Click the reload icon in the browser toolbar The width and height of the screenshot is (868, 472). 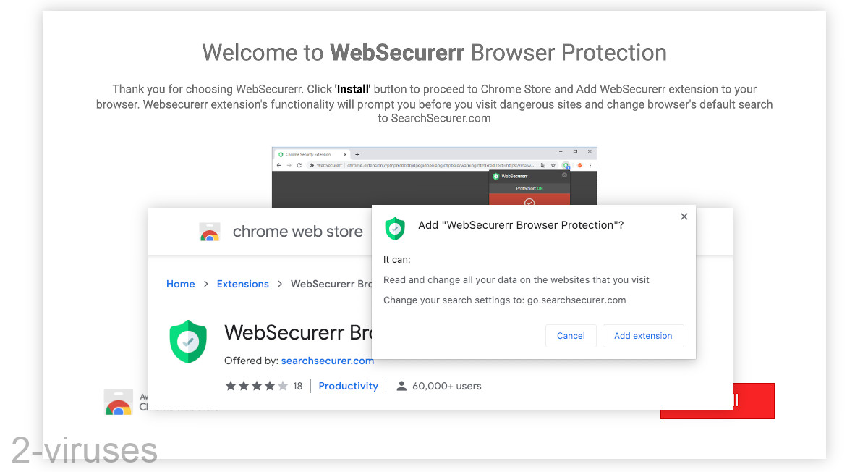[x=299, y=164]
